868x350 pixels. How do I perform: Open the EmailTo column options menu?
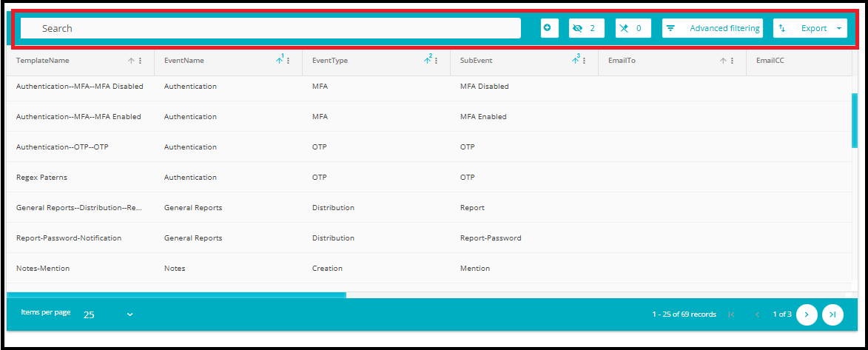732,61
